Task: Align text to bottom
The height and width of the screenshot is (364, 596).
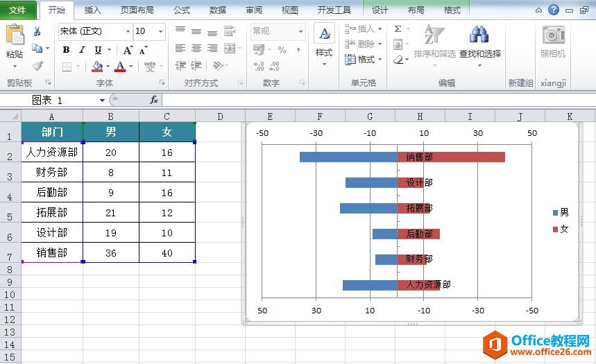Action: (x=212, y=33)
